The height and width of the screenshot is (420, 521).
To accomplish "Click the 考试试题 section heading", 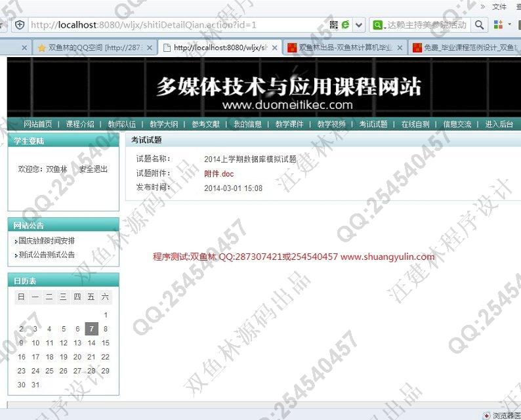I will 146,140.
